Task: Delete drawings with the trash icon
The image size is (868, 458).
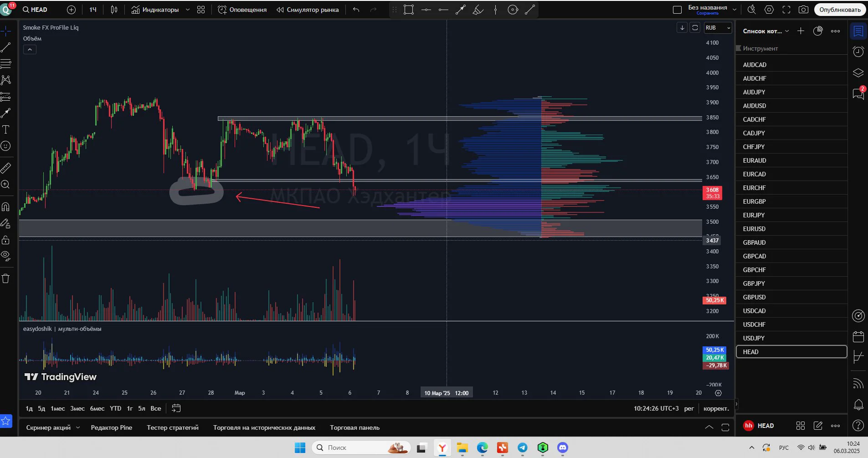Action: pyautogui.click(x=6, y=278)
